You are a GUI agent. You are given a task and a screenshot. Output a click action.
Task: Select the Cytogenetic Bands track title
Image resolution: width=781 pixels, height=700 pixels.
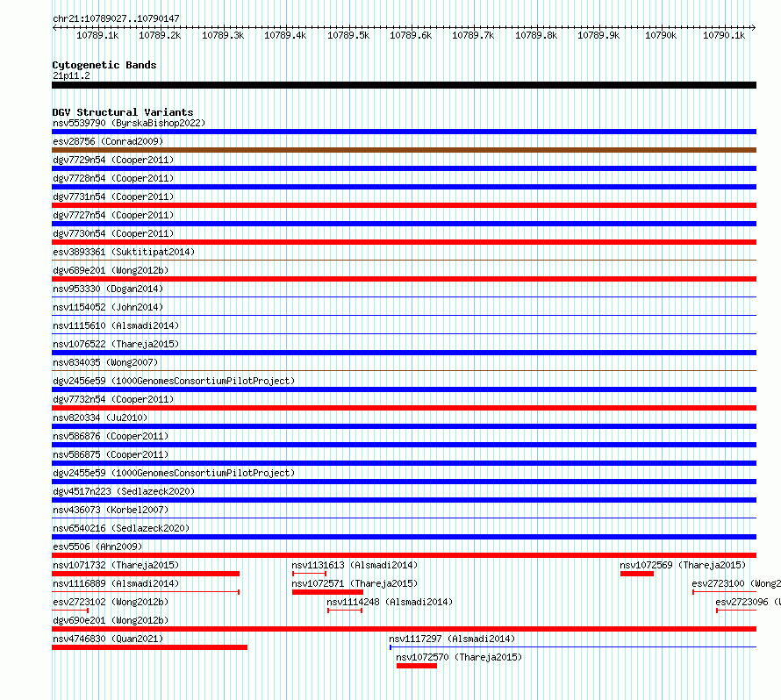coord(104,65)
